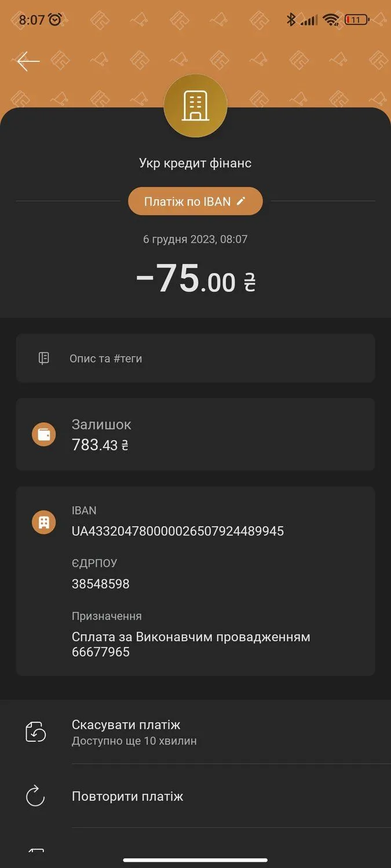
Task: Select Скасувати платіж to cancel payment
Action: pyautogui.click(x=126, y=724)
